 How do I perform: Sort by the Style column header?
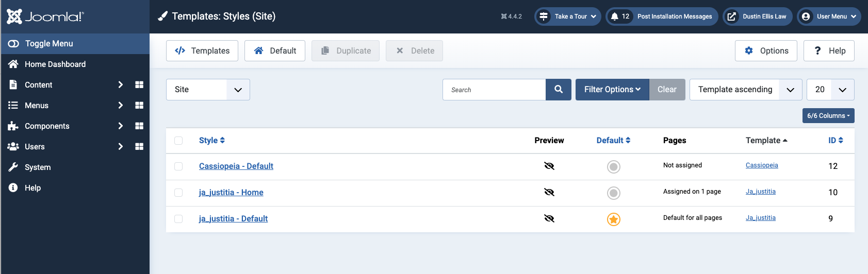point(212,141)
